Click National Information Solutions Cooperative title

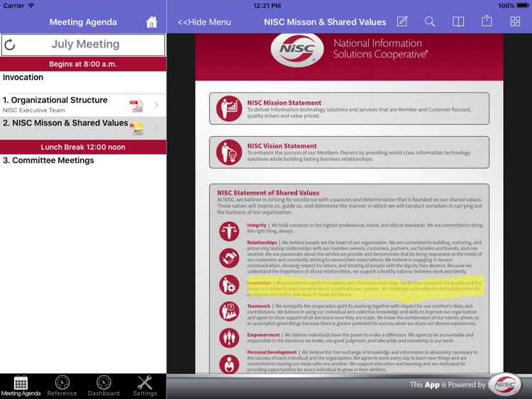pyautogui.click(x=380, y=49)
